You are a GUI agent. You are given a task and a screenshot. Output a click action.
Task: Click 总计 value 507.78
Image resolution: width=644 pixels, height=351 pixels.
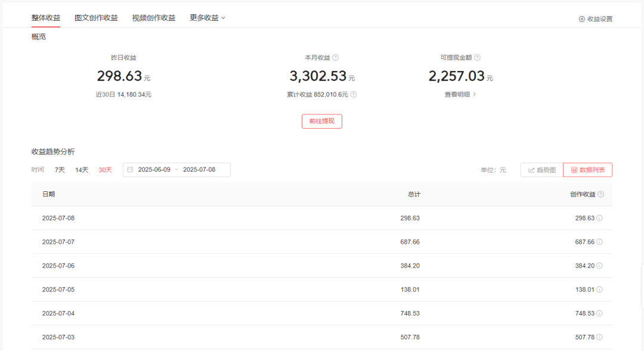click(410, 337)
